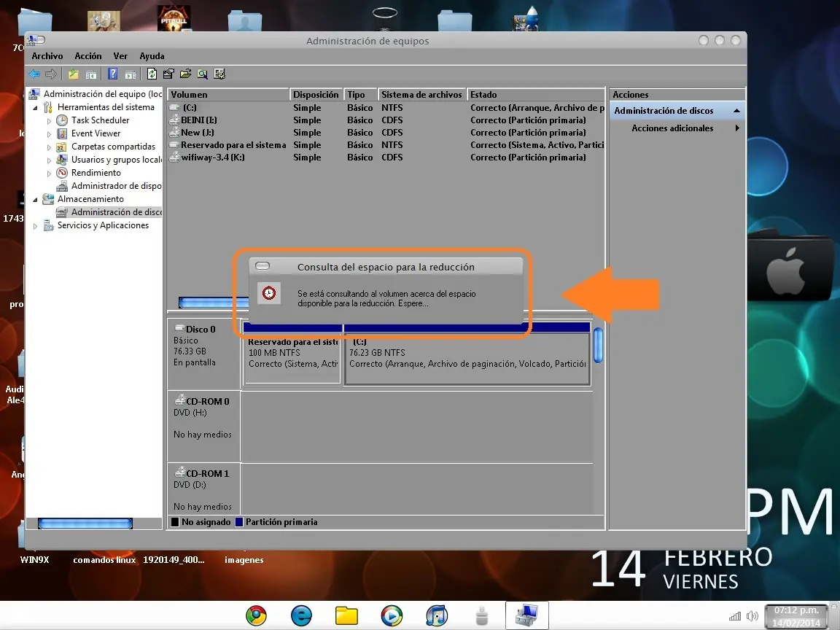Click the Refresh toolbar icon
This screenshot has height=630, width=840.
pos(152,74)
